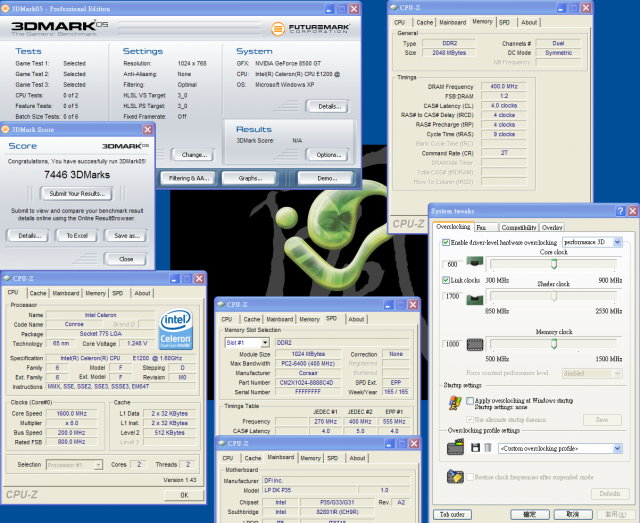Click the Core clock slider handle

click(554, 264)
